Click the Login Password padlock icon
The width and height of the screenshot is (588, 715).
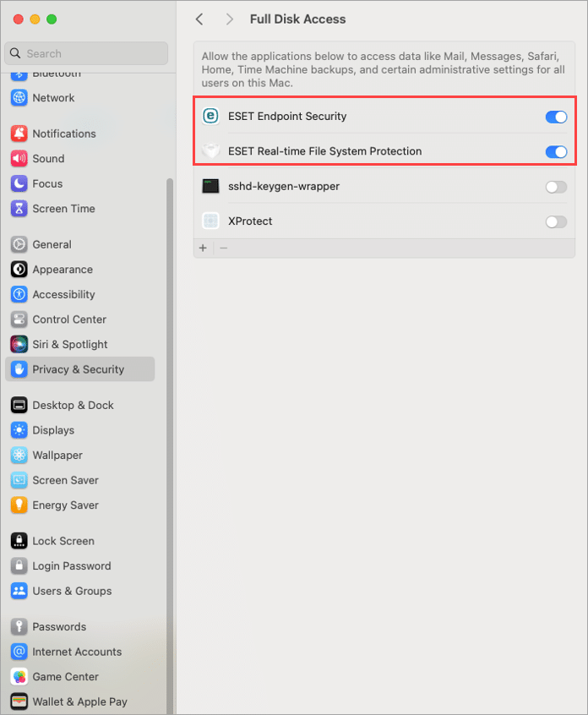click(x=19, y=566)
